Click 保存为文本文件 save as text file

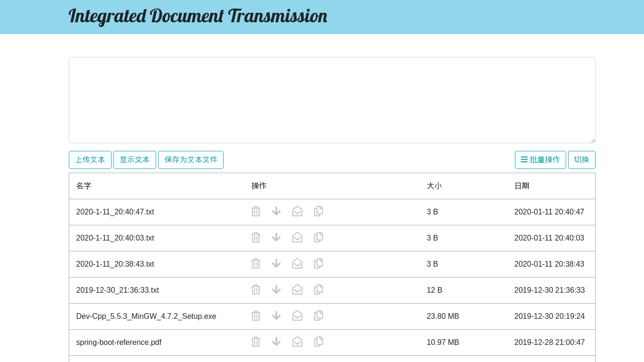(x=191, y=160)
